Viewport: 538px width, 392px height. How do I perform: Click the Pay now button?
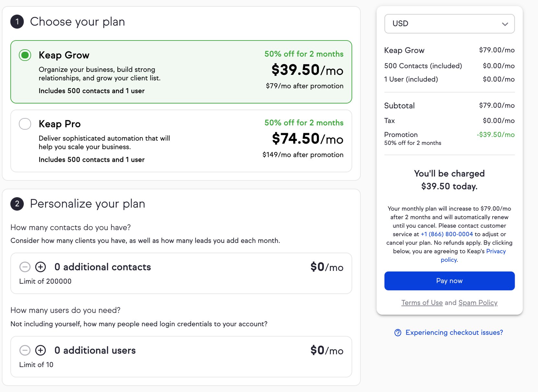click(449, 281)
